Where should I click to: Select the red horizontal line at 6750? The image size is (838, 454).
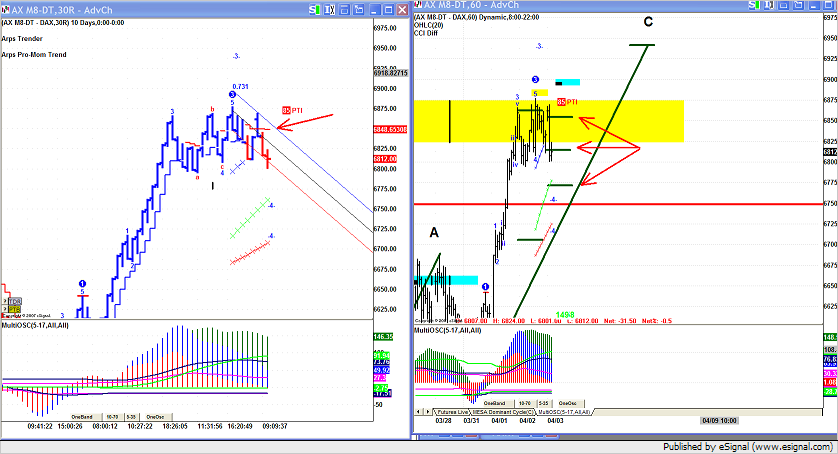coord(700,203)
